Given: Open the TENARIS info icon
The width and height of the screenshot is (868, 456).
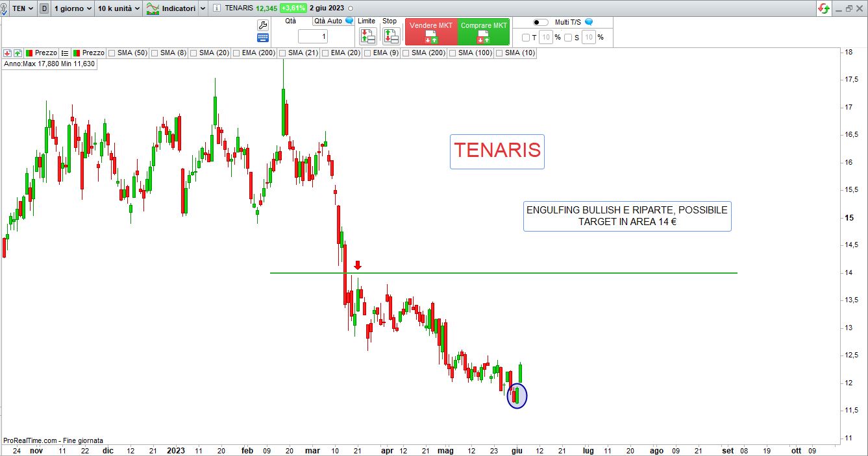Looking at the screenshot, I should [x=217, y=8].
